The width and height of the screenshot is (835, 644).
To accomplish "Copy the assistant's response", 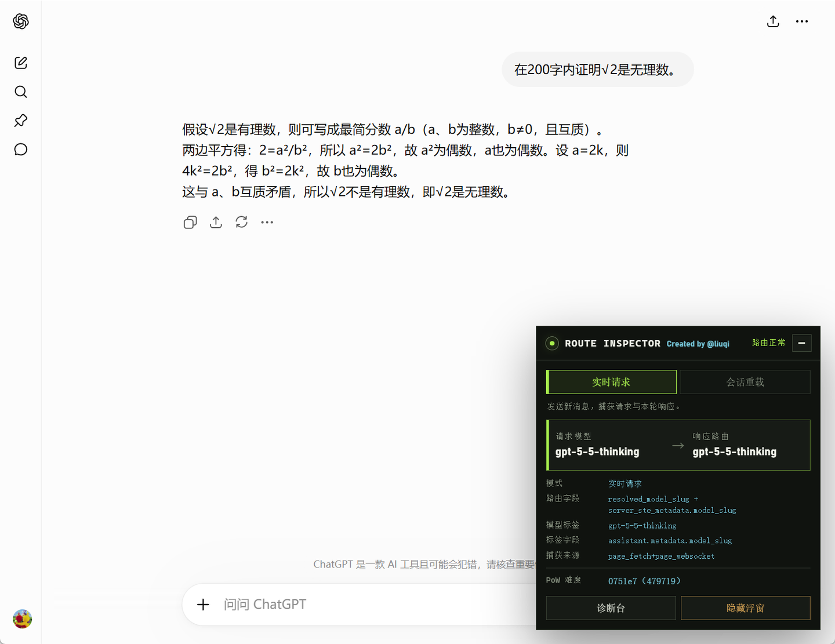I will [x=190, y=222].
